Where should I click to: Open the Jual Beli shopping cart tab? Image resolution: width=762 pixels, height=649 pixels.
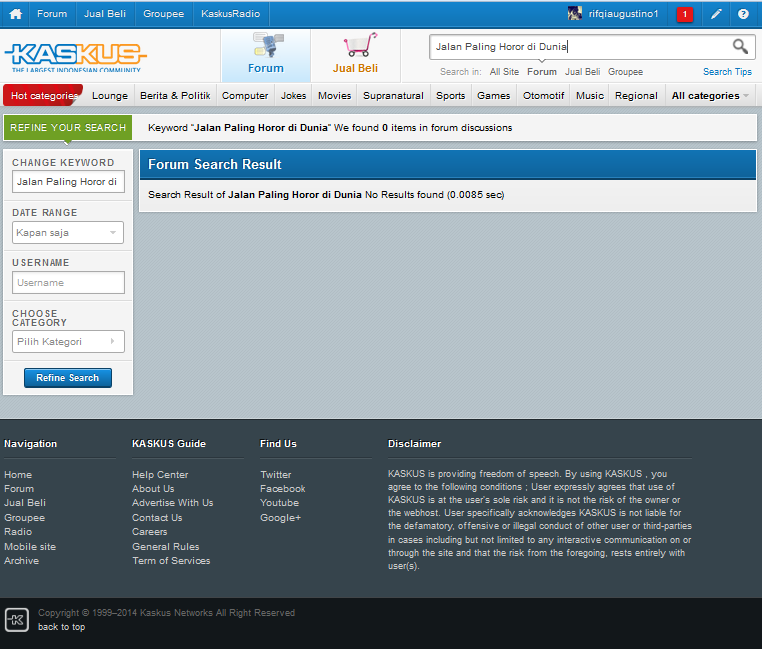[355, 55]
